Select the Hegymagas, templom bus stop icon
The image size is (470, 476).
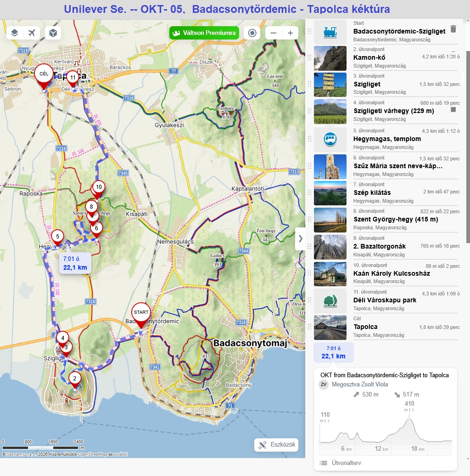coord(330,139)
